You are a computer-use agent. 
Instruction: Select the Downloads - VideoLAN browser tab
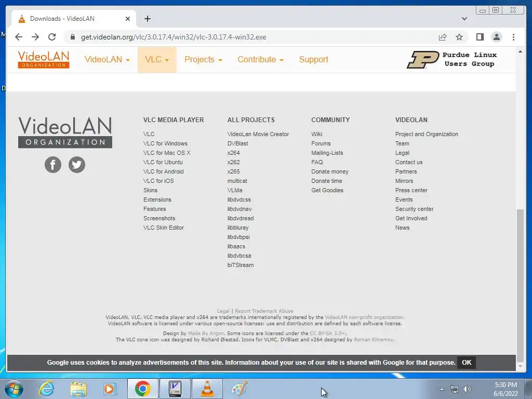[x=74, y=19]
